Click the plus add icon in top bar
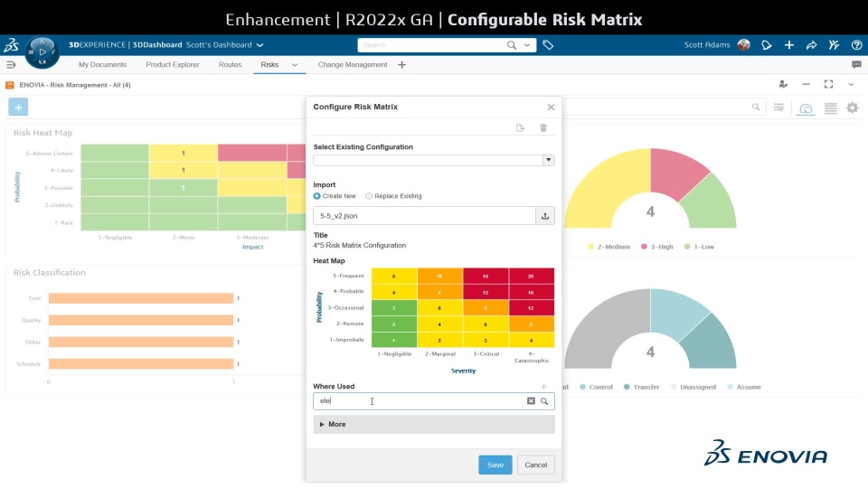Viewport: 868px width, 488px height. 788,45
